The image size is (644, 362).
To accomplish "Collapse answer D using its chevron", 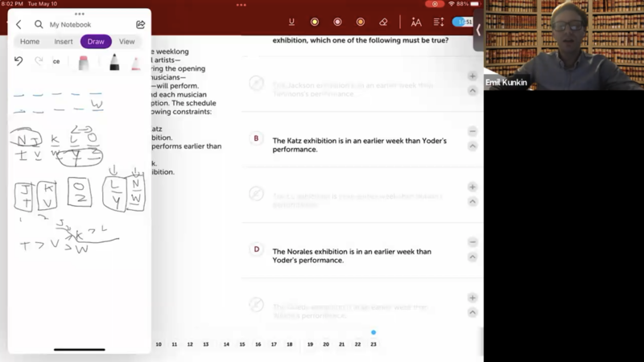I will click(x=473, y=257).
